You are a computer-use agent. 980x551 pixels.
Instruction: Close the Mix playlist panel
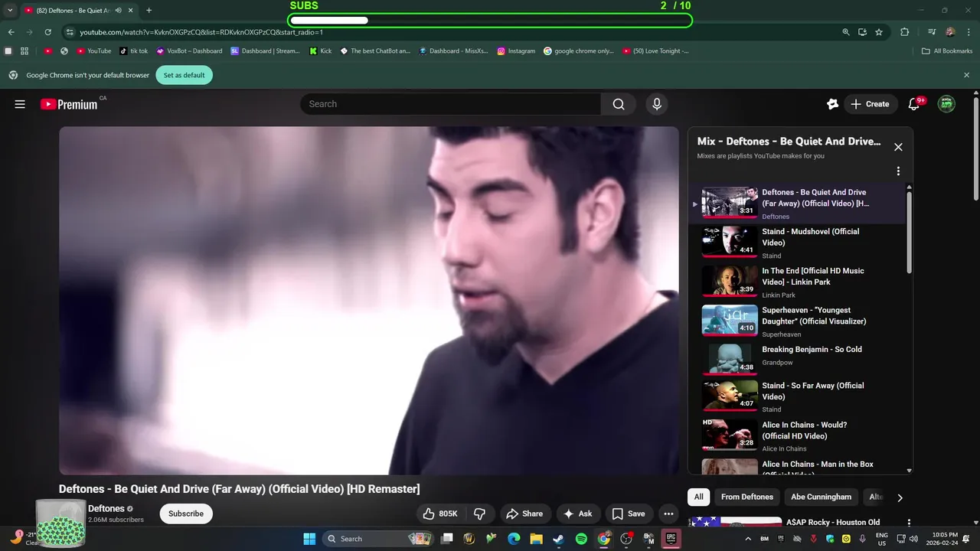(898, 147)
